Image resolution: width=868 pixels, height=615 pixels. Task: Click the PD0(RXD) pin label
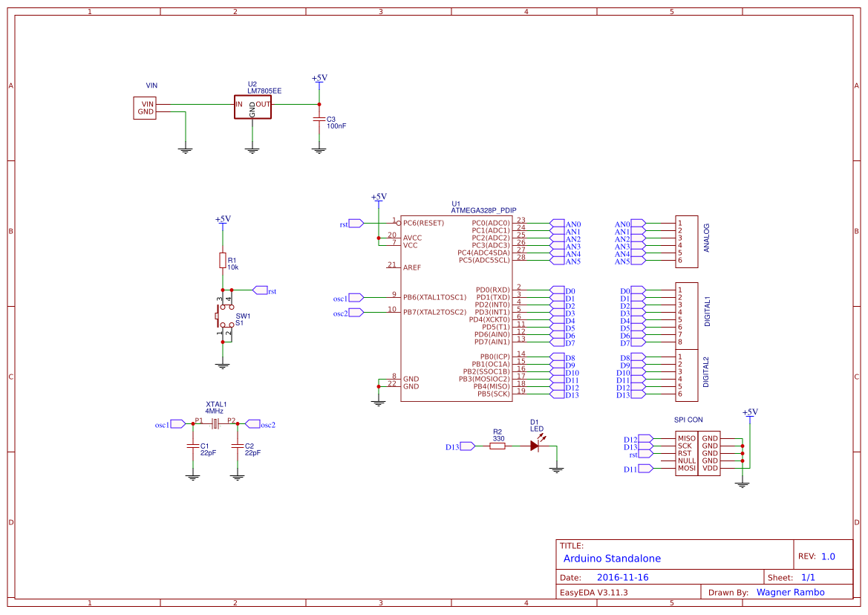493,290
